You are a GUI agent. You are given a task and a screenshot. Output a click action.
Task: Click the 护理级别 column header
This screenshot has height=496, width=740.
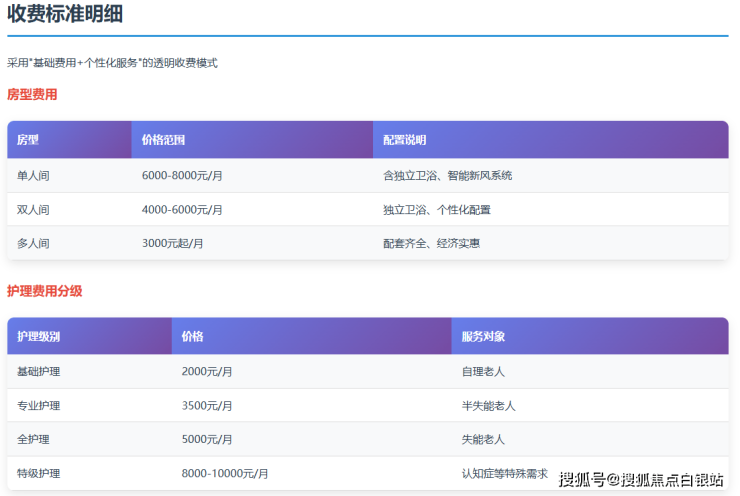[39, 337]
